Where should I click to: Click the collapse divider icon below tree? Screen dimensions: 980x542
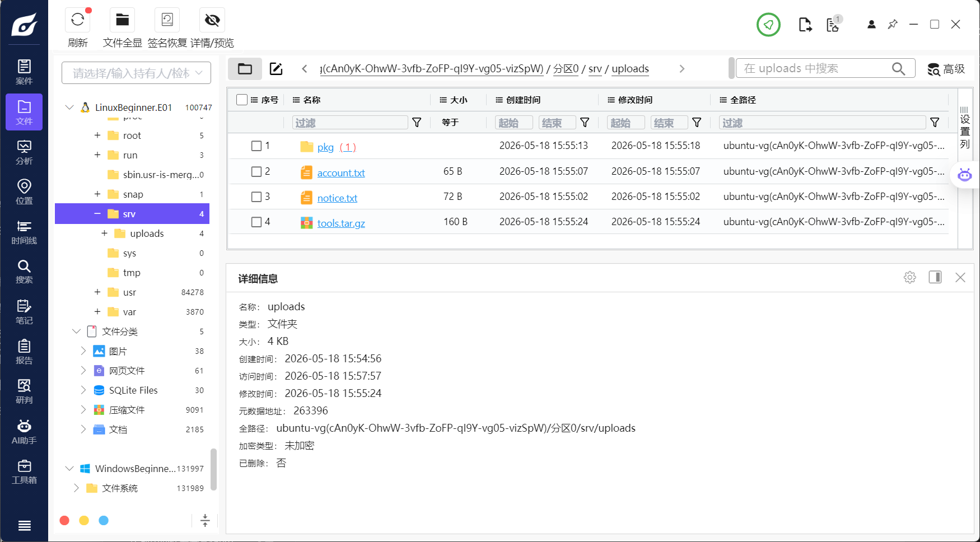[x=205, y=520]
